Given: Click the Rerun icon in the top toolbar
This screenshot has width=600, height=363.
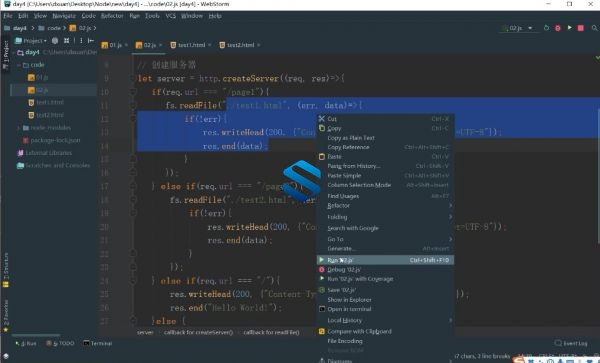Looking at the screenshot, I should 546,28.
